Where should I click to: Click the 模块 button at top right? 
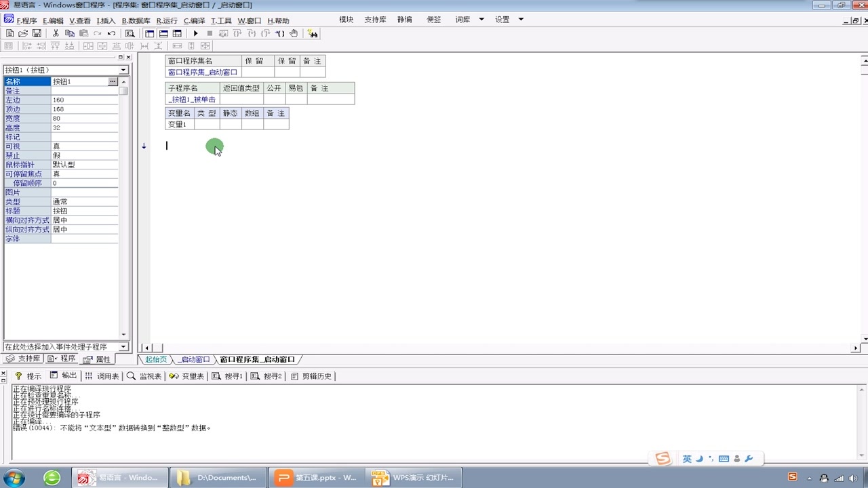[x=347, y=20]
